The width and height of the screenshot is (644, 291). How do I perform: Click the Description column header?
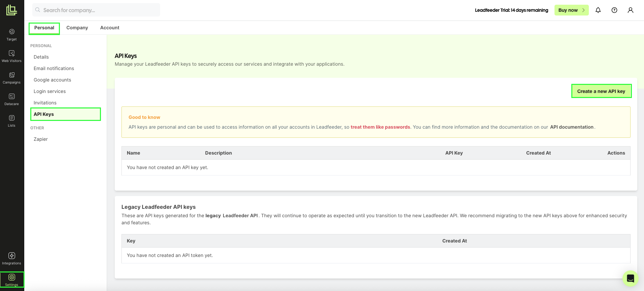(218, 153)
